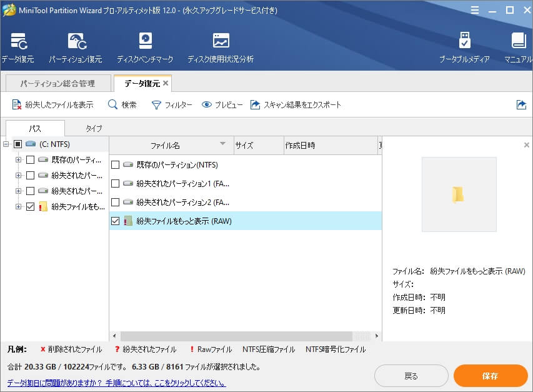Close the データ復元 tab

pyautogui.click(x=166, y=83)
